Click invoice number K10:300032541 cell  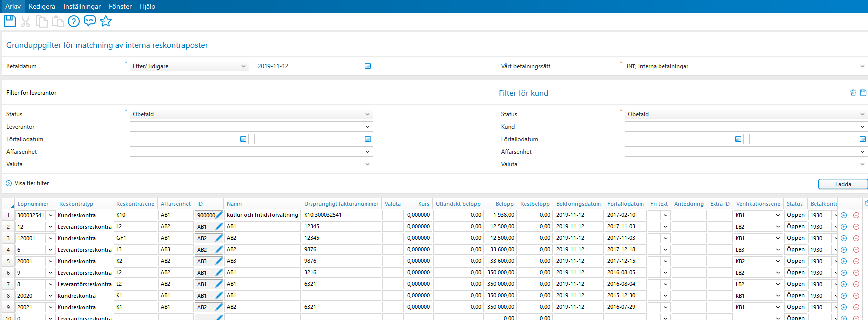pos(341,215)
